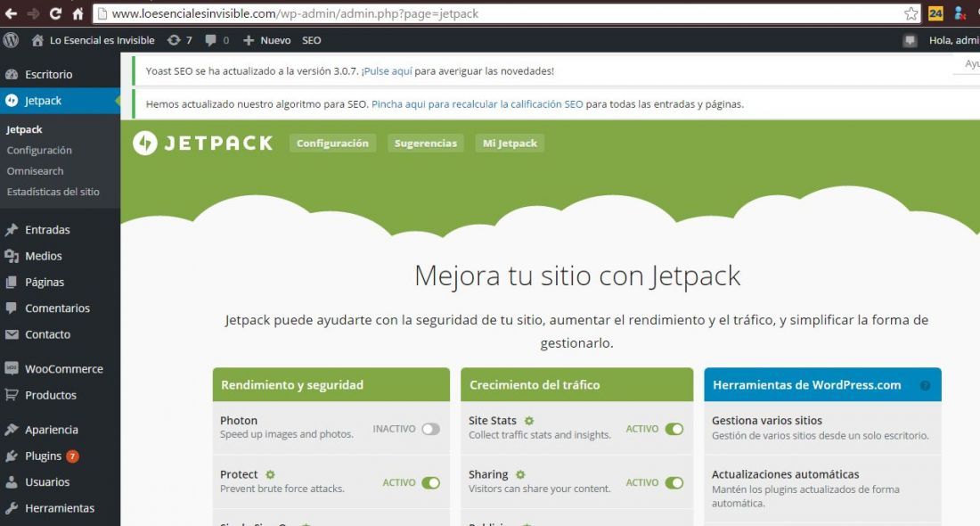
Task: Open the SEO menu in admin bar
Action: pyautogui.click(x=311, y=40)
